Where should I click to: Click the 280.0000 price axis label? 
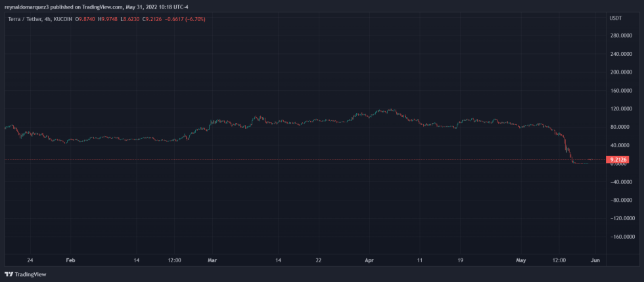pos(620,35)
